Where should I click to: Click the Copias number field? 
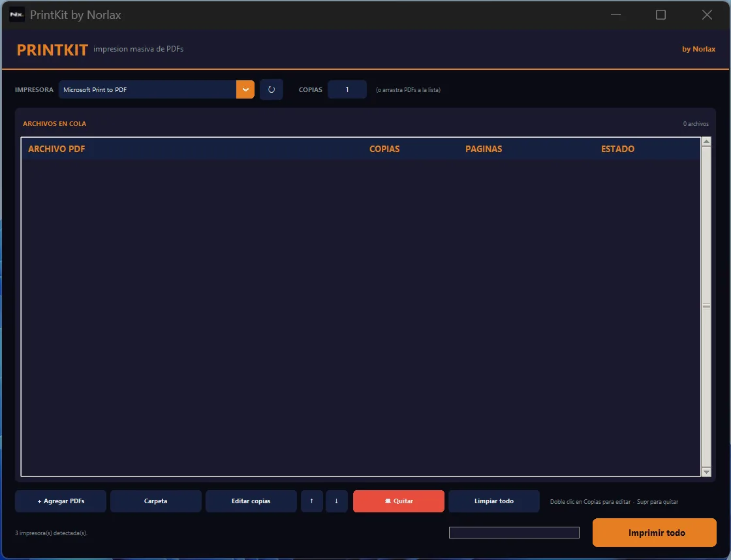pos(347,89)
